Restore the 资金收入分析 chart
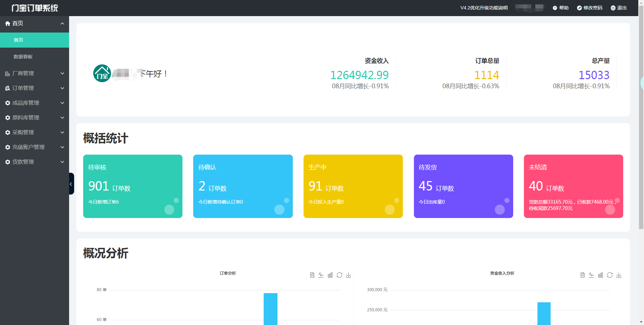This screenshot has width=644, height=325. click(x=610, y=275)
